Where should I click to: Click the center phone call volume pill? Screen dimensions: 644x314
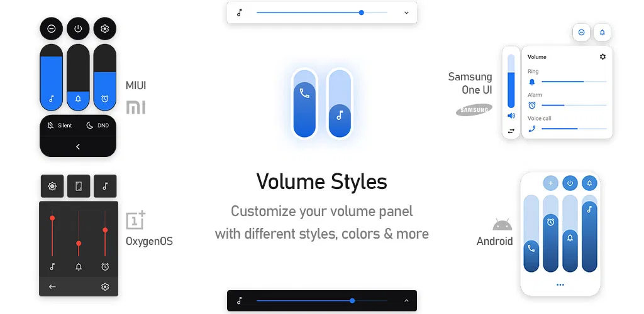tap(305, 103)
